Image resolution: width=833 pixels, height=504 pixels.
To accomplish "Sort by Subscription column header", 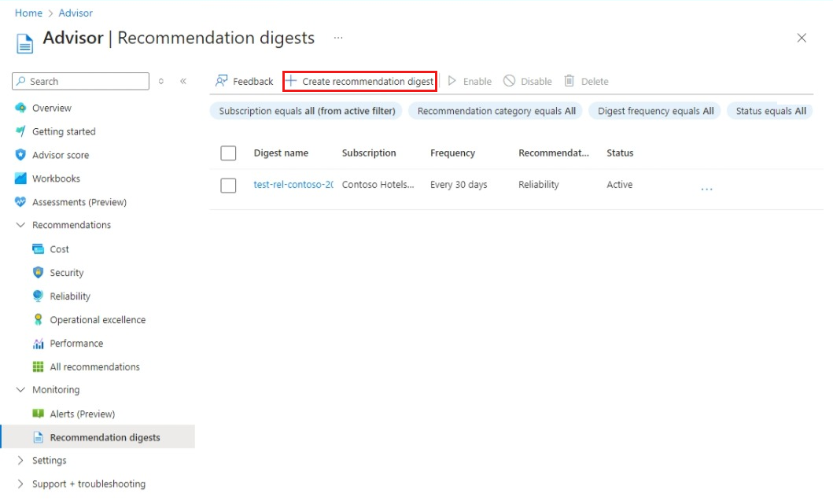I will (x=369, y=153).
